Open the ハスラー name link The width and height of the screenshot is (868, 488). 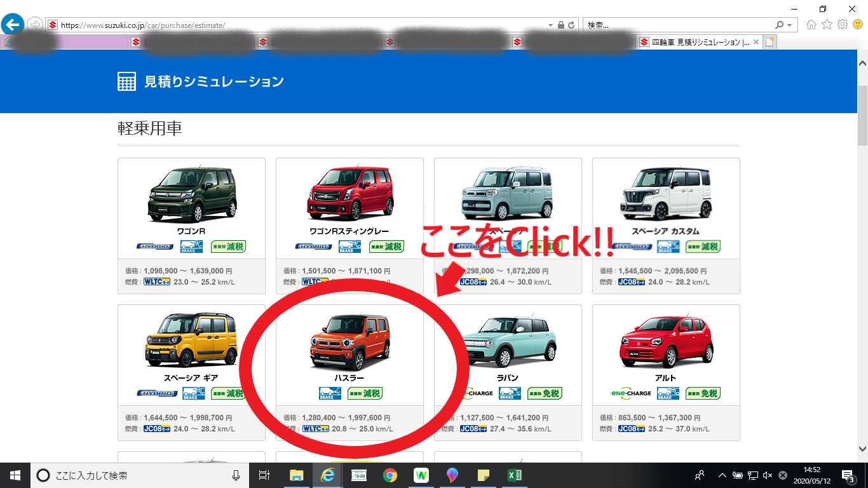[349, 378]
